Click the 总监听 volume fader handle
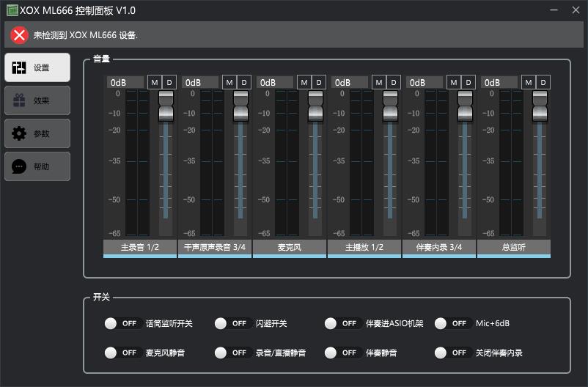The height and width of the screenshot is (387, 588). pyautogui.click(x=540, y=106)
